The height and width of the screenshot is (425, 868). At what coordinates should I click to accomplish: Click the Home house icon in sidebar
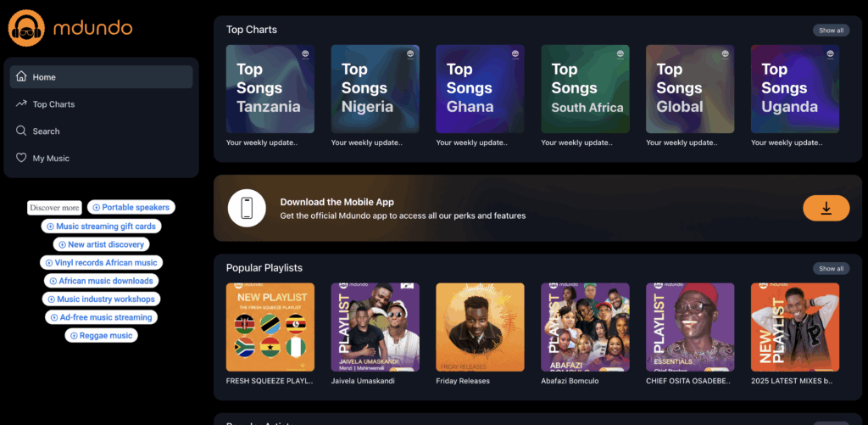tap(21, 77)
